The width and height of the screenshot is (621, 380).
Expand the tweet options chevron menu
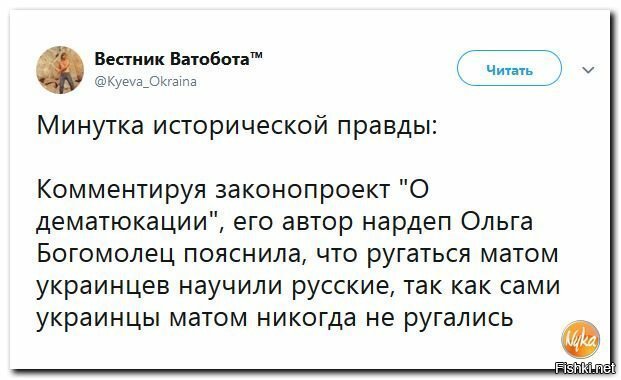click(589, 70)
